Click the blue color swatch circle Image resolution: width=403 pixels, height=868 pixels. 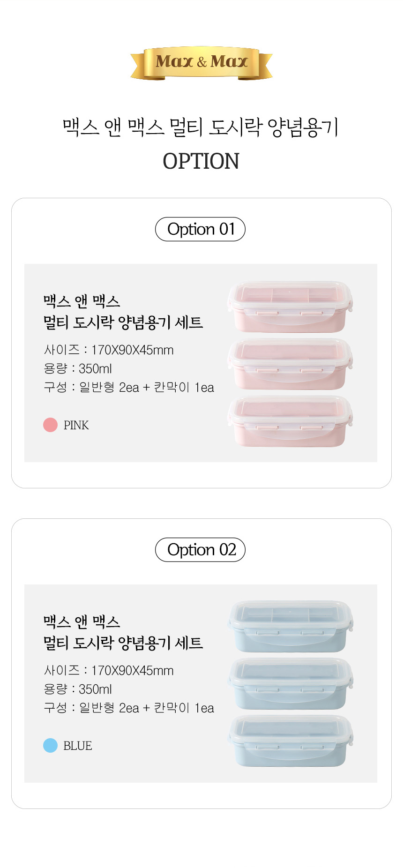click(50, 746)
